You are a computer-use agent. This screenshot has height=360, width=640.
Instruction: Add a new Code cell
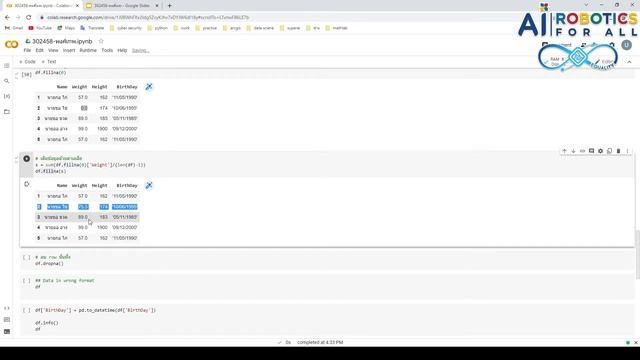click(x=27, y=62)
